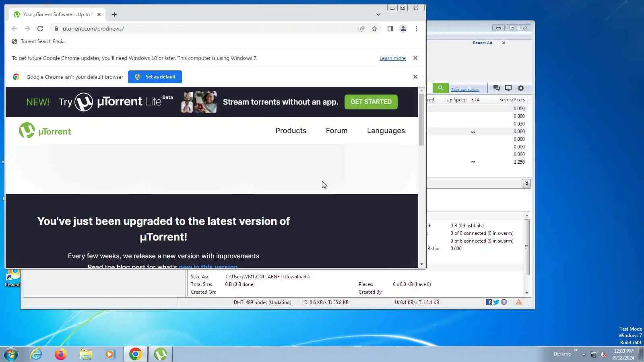Sort by ETA column header

(475, 100)
